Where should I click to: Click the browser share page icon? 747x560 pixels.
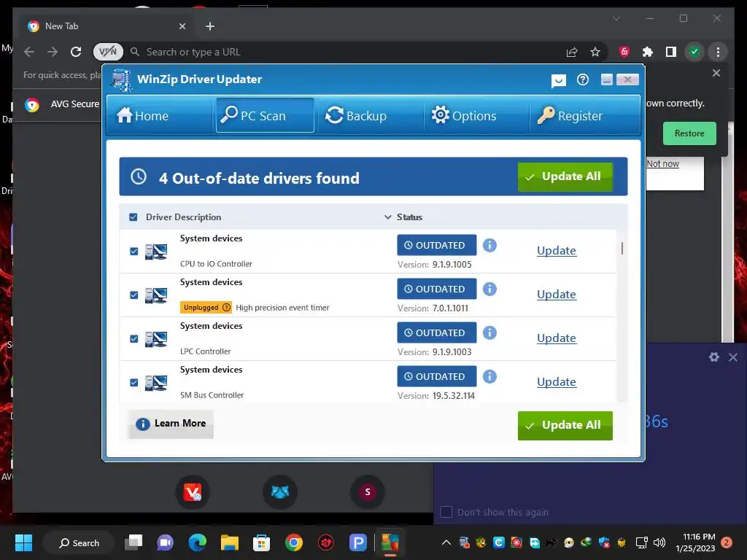click(572, 52)
